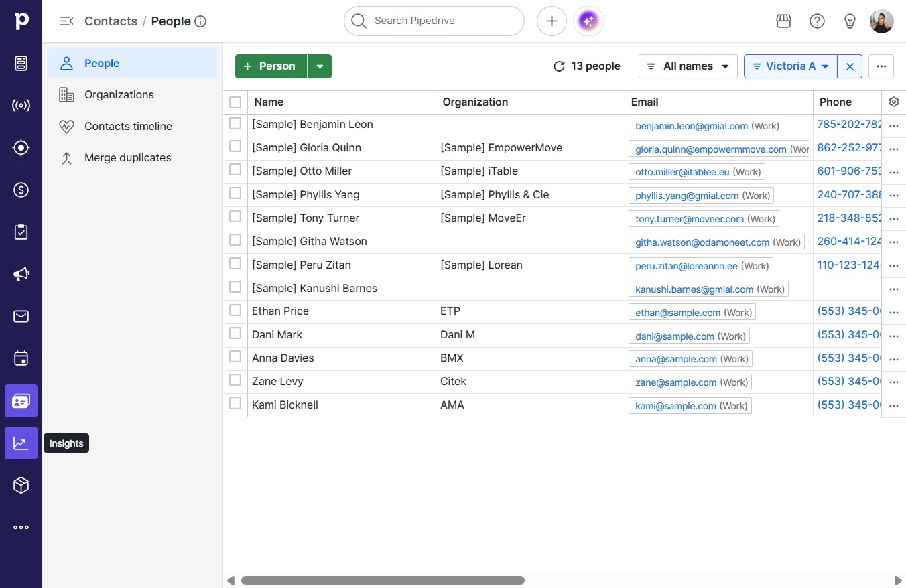Collapse the sidebar menu toggle icon

point(66,21)
